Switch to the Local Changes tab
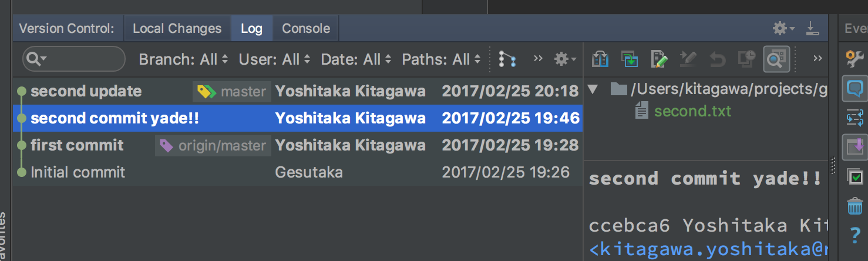The image size is (868, 261). pos(177,28)
